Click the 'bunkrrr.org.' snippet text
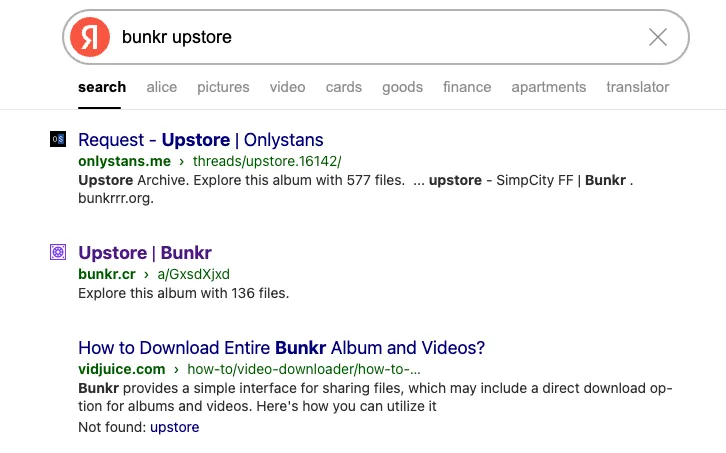Image resolution: width=726 pixels, height=453 pixels. click(116, 198)
